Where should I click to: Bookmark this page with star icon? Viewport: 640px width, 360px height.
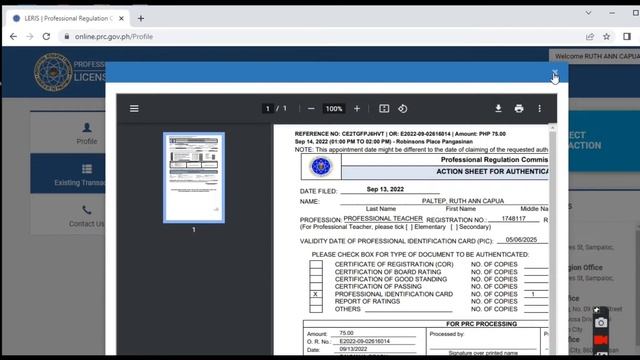click(607, 37)
